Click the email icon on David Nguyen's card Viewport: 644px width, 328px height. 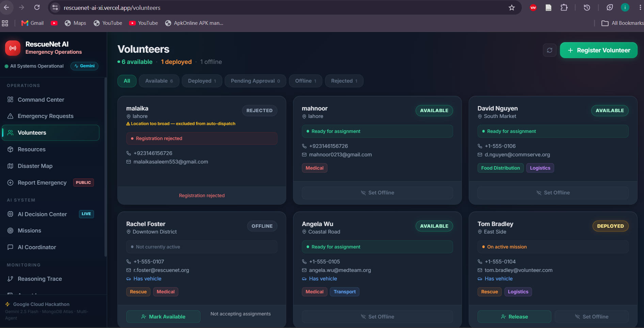click(480, 155)
